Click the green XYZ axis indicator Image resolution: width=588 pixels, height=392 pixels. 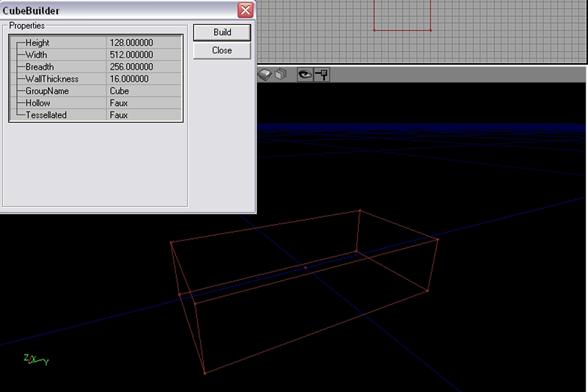point(36,359)
